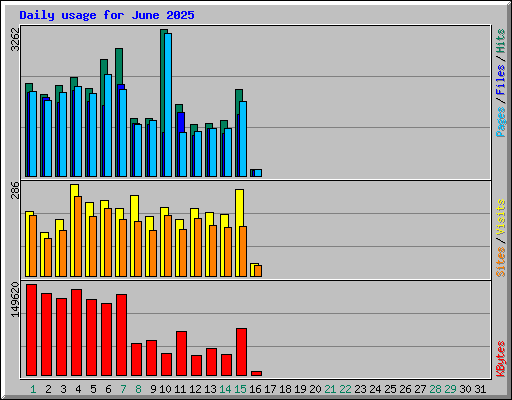This screenshot has height=400, width=512.
Task: Click day 21 on the date axis
Action: (330, 389)
